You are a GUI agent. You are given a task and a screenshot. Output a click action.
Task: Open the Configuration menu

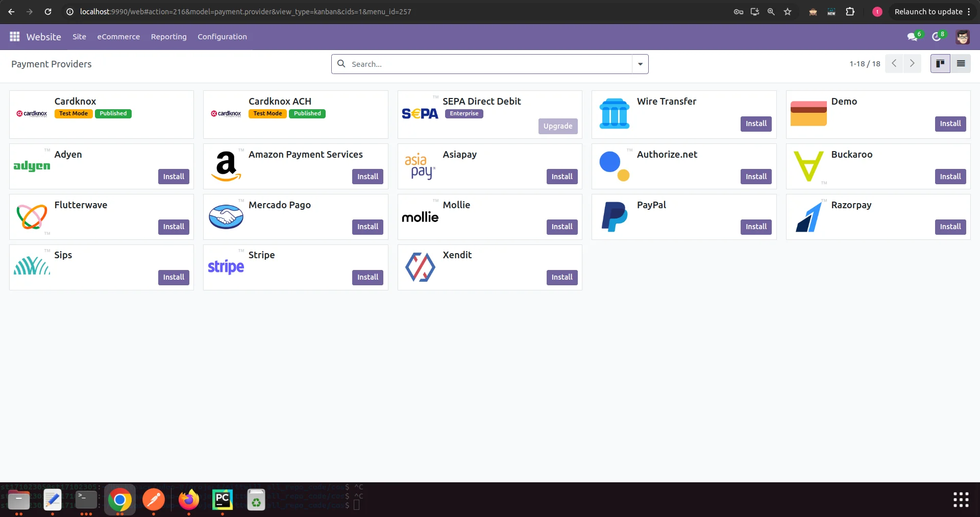[222, 37]
